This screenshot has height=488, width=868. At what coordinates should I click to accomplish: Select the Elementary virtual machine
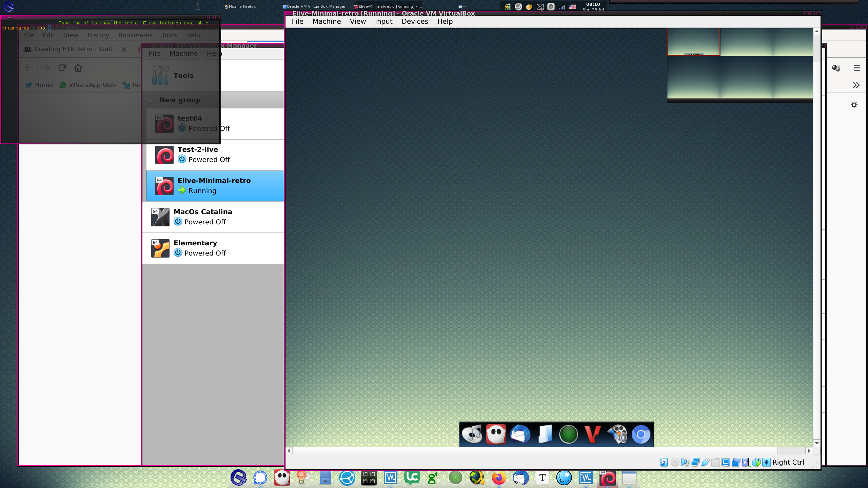[x=213, y=248]
